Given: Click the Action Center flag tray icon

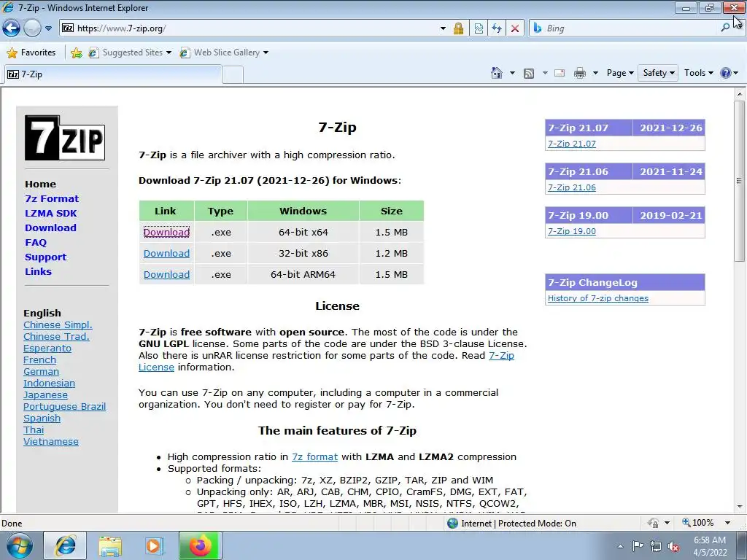Looking at the screenshot, I should (638, 546).
